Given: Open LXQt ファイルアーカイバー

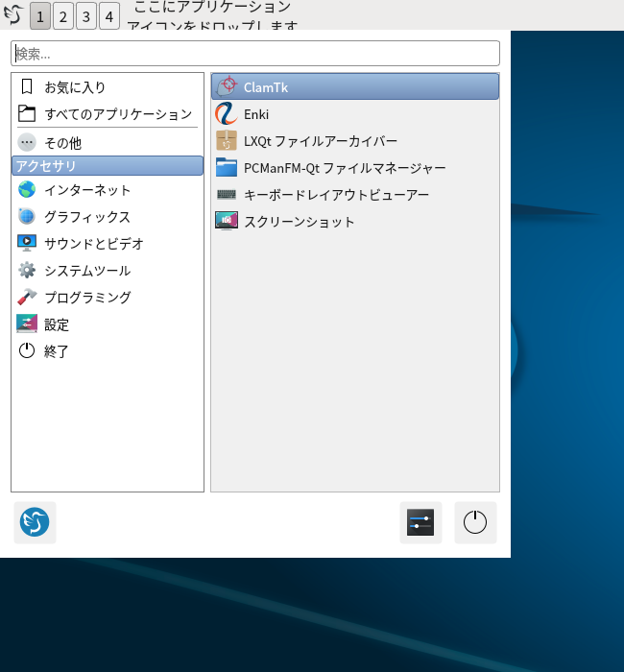Looking at the screenshot, I should pyautogui.click(x=355, y=141).
